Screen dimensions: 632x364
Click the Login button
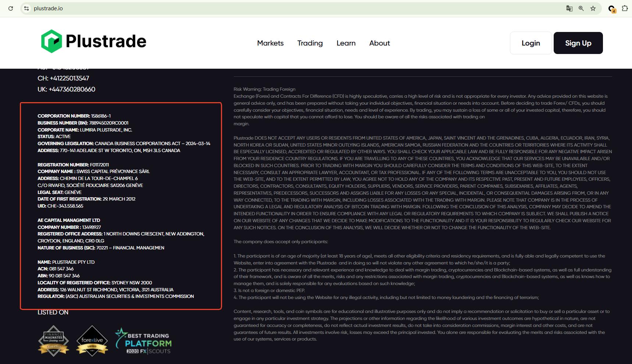tap(531, 43)
